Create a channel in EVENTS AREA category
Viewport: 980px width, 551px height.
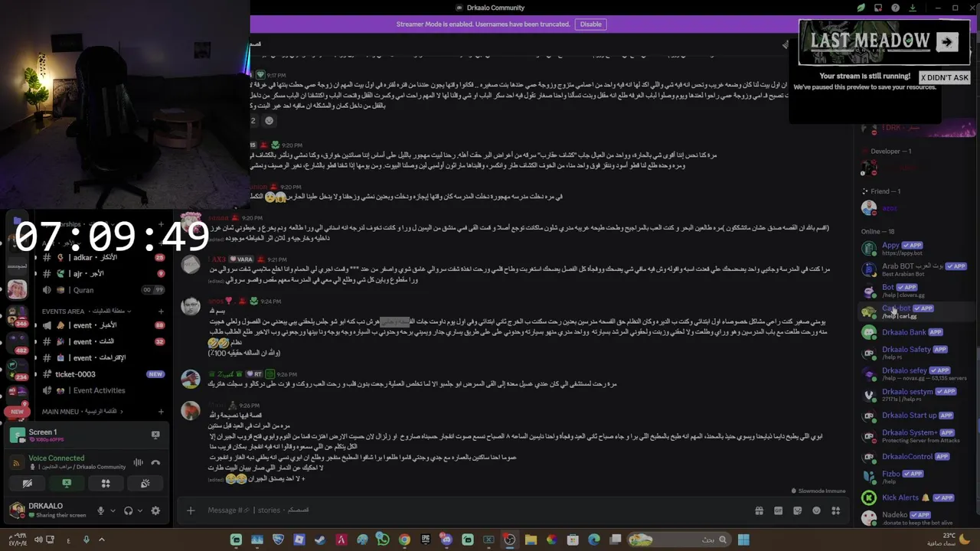point(161,311)
